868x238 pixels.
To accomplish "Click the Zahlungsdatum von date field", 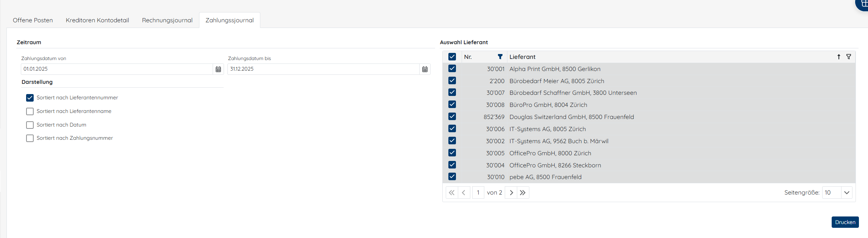I will pyautogui.click(x=117, y=69).
